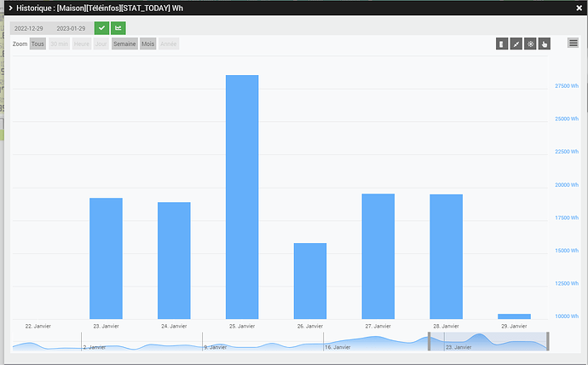Click navigator at 2. Janvier marker
Image resolution: width=588 pixels, height=365 pixels.
pos(94,347)
